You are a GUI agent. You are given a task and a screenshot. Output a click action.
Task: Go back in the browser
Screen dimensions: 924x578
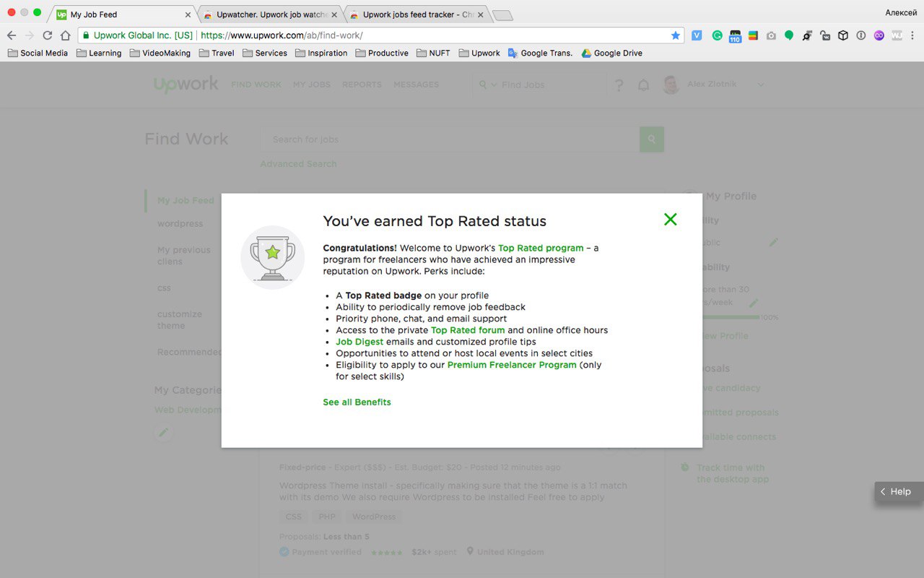pos(12,35)
